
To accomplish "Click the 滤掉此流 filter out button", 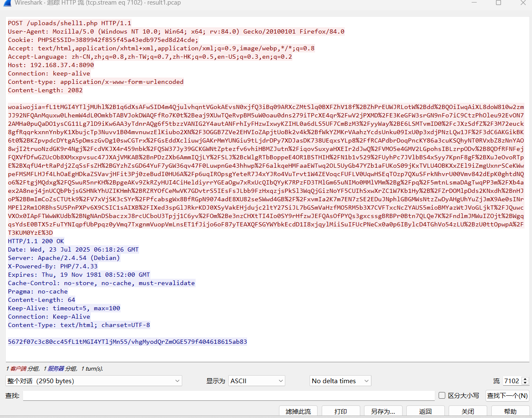I will click(298, 411).
